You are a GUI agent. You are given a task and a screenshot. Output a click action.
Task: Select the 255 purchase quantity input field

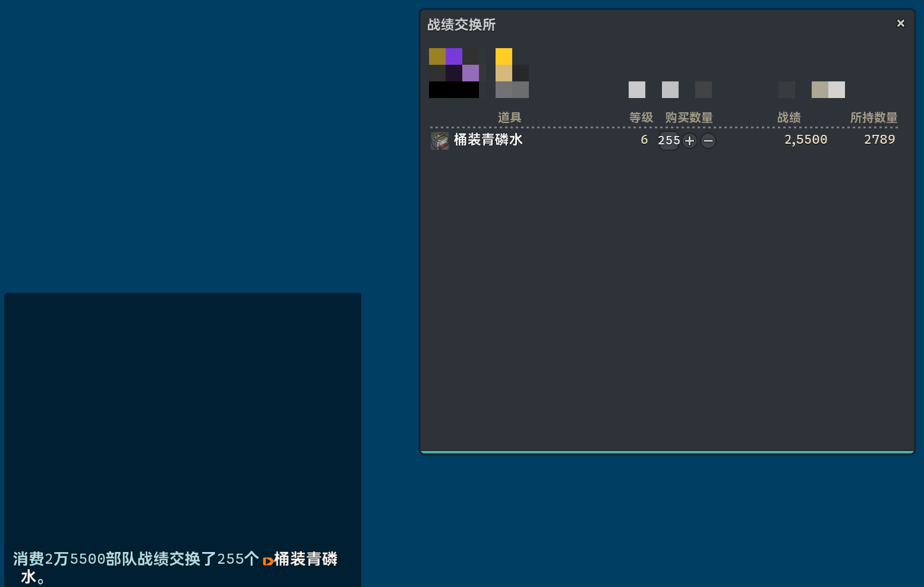tap(668, 141)
